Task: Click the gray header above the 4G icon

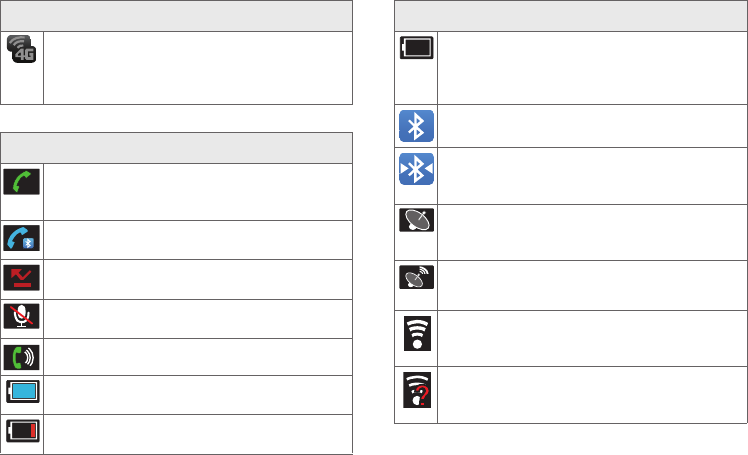Action: (177, 15)
